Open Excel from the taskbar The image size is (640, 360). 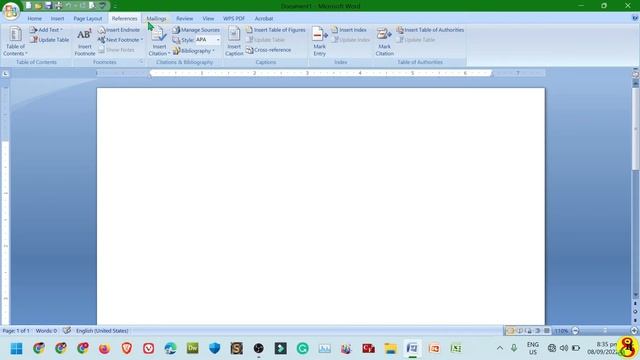[456, 348]
